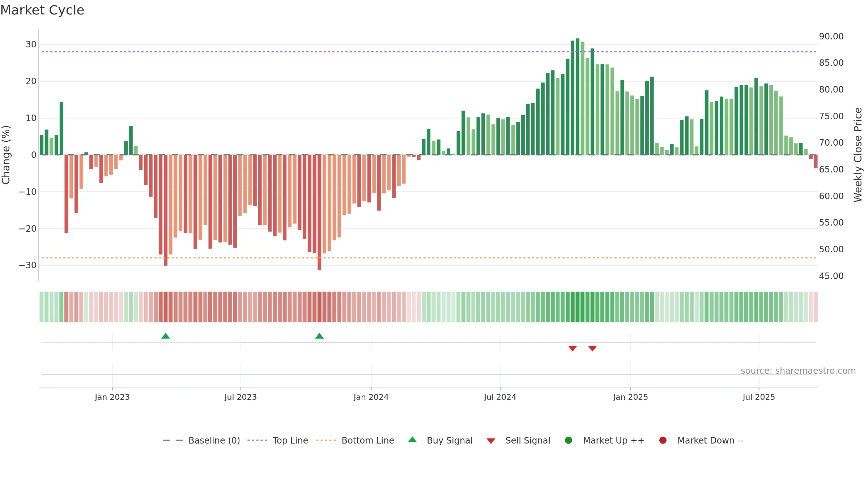Viewport: 868px width, 488px height.
Task: Click the darkest green cell in heatmap strip
Action: coord(578,307)
